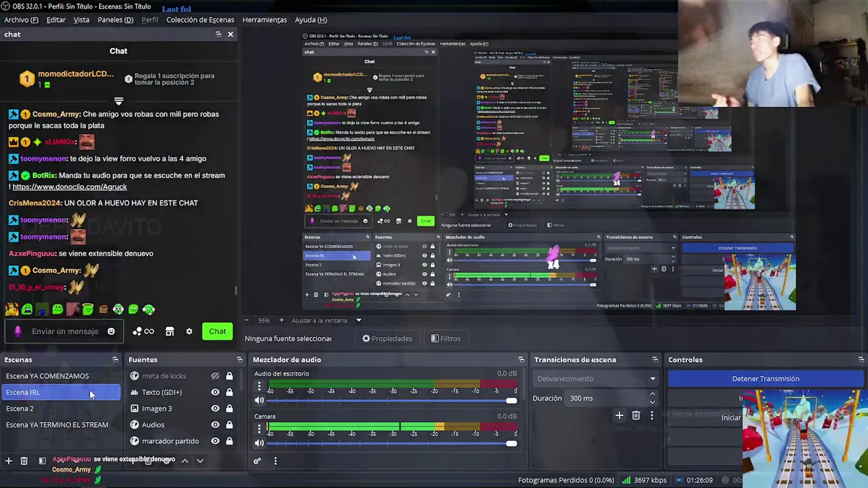
Task: Open the Camara three-dot options menu
Action: [x=259, y=429]
